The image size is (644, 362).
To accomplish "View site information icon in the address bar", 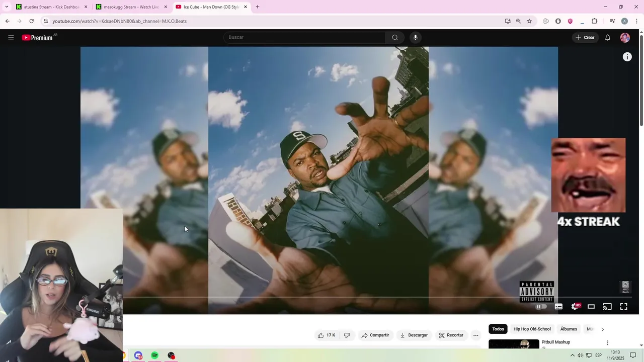I will (46, 21).
